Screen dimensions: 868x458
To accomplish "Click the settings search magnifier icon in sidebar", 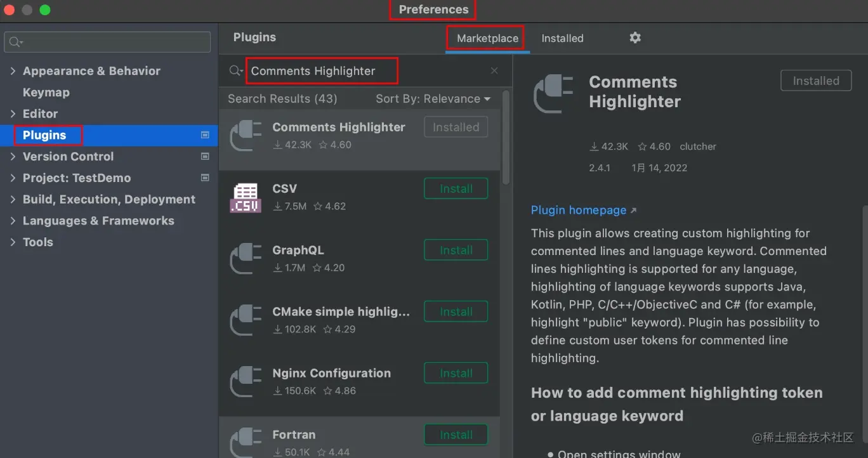I will (x=15, y=43).
